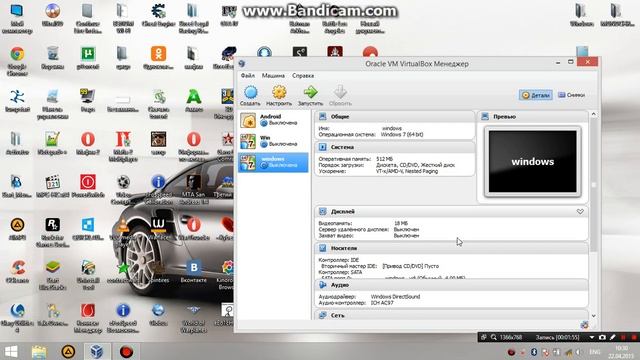Open Bandicam overlay dropdown arrow
Image resolution: width=640 pixels, height=360 pixels.
tap(591, 337)
